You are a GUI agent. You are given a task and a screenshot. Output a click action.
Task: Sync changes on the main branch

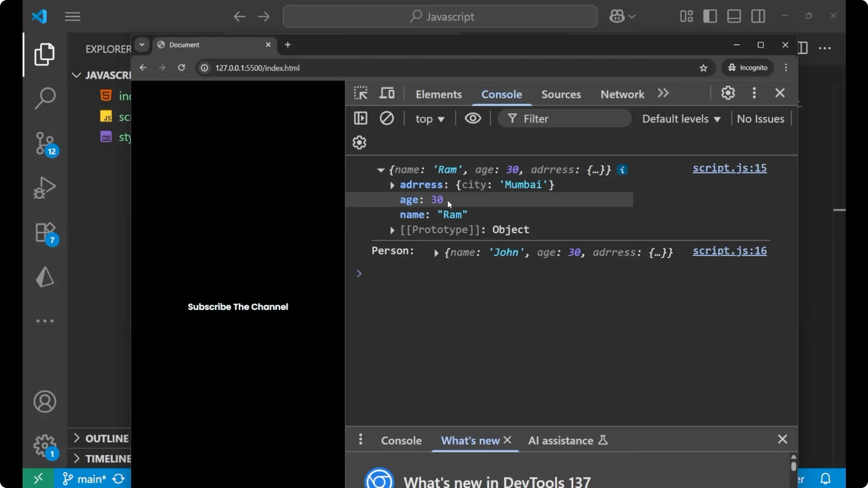tap(118, 479)
